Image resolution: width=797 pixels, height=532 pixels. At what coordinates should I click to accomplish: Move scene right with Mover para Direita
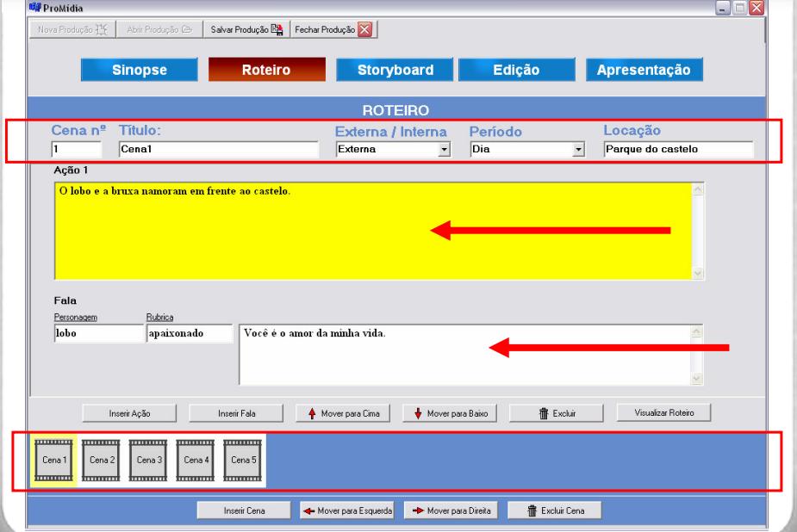pos(451,510)
